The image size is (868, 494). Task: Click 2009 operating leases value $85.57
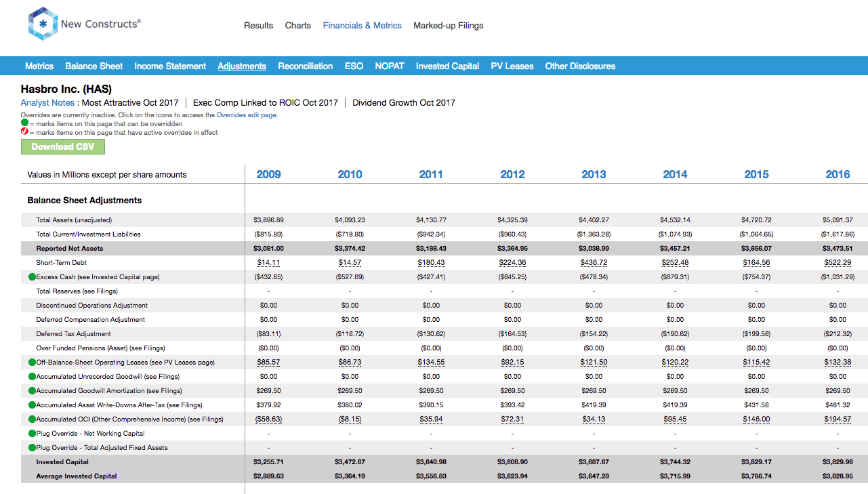pyautogui.click(x=268, y=363)
